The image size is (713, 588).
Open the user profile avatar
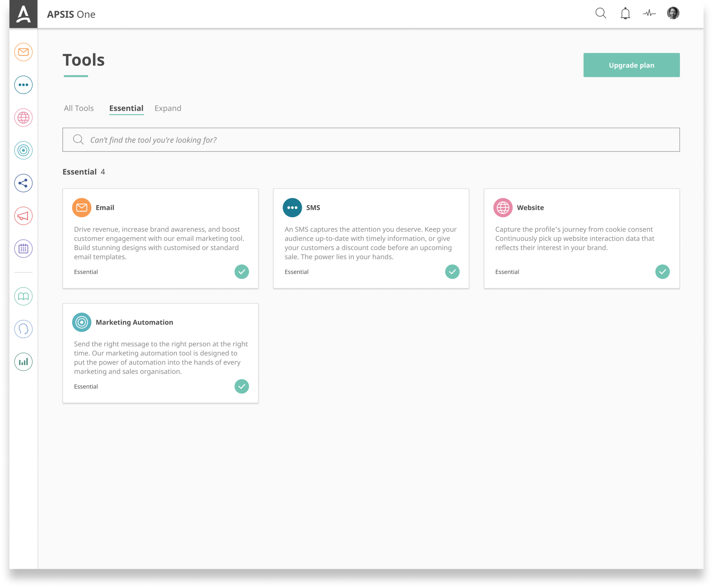pyautogui.click(x=673, y=13)
